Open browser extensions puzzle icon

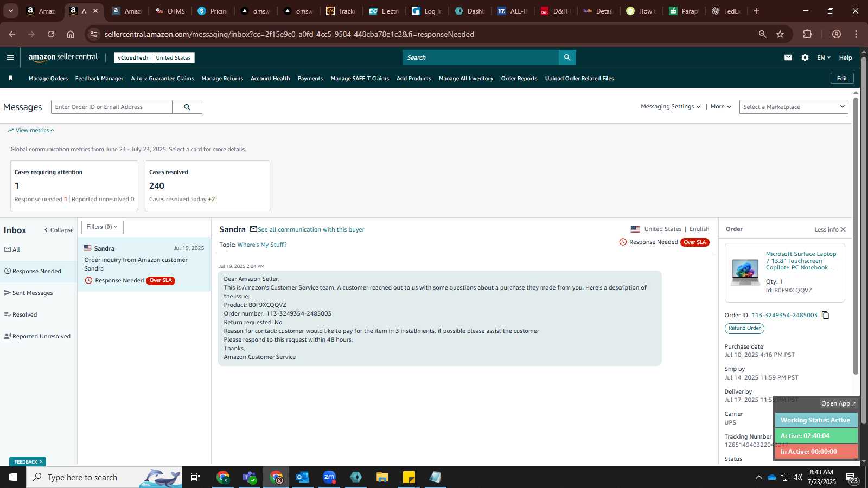(x=807, y=34)
